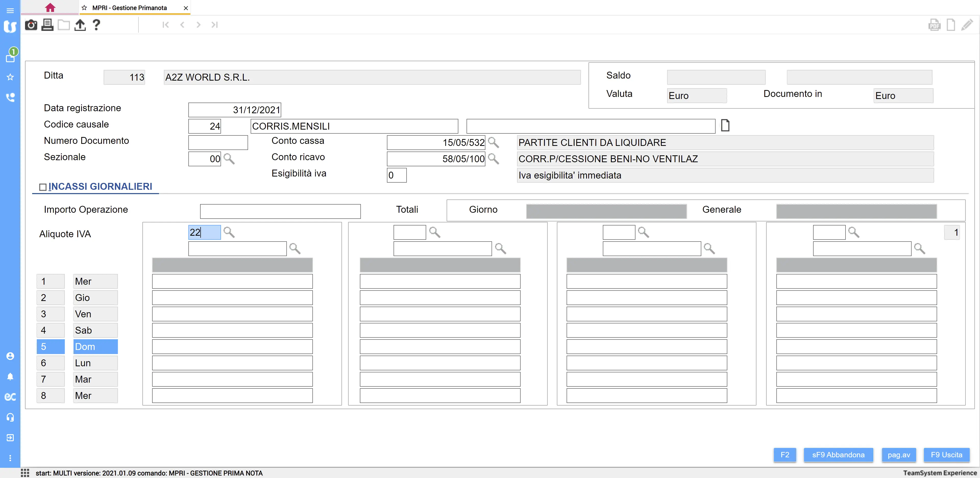Toggle the INCASSI GIORNALIERI checkbox
Viewport: 980px width, 478px height.
pyautogui.click(x=43, y=187)
